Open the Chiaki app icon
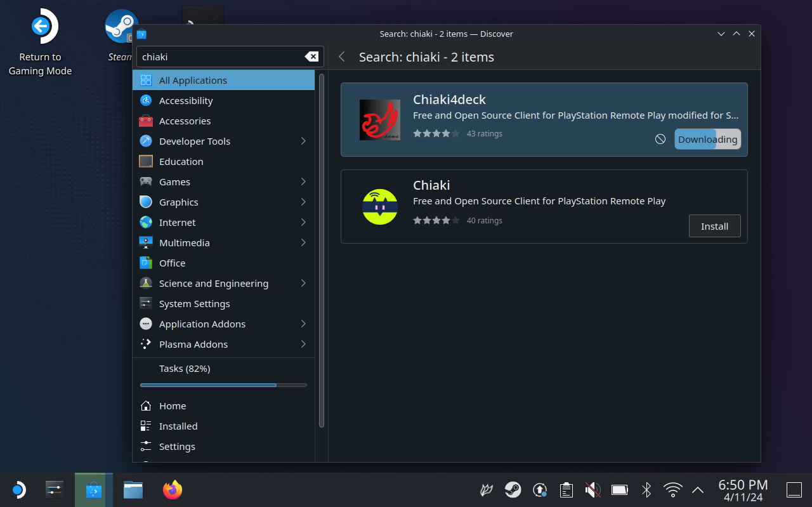 point(380,207)
